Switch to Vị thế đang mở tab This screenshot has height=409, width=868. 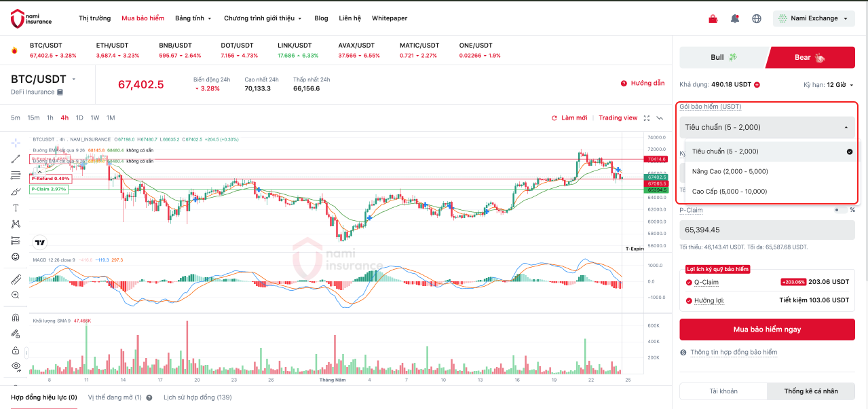tap(115, 397)
